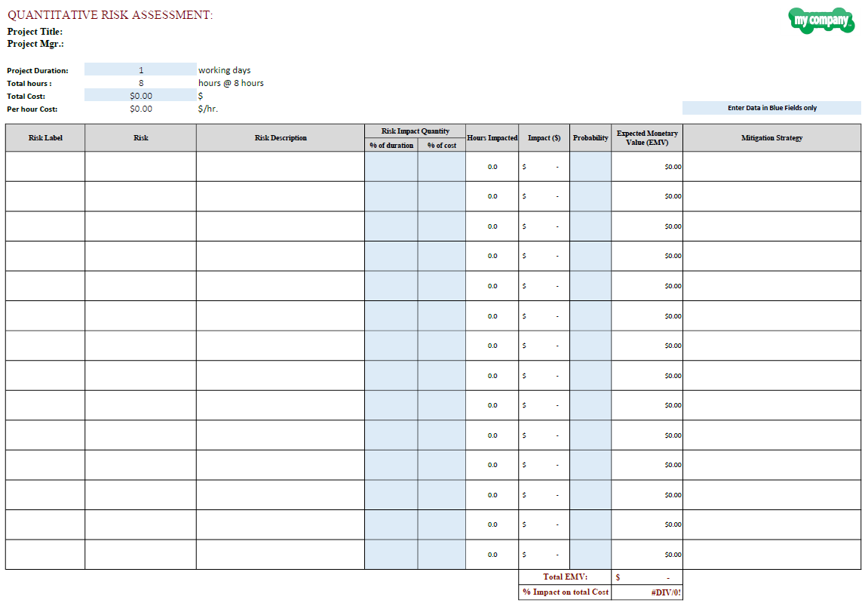Screen dimensions: 868x609
Task: Select the Total EMV label cell
Action: pyautogui.click(x=565, y=577)
